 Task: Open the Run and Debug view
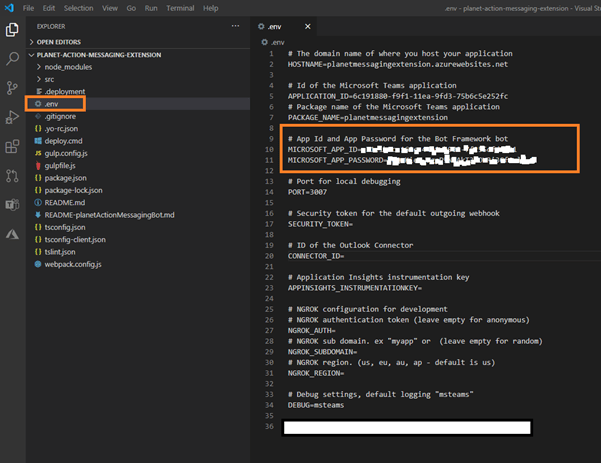click(12, 117)
